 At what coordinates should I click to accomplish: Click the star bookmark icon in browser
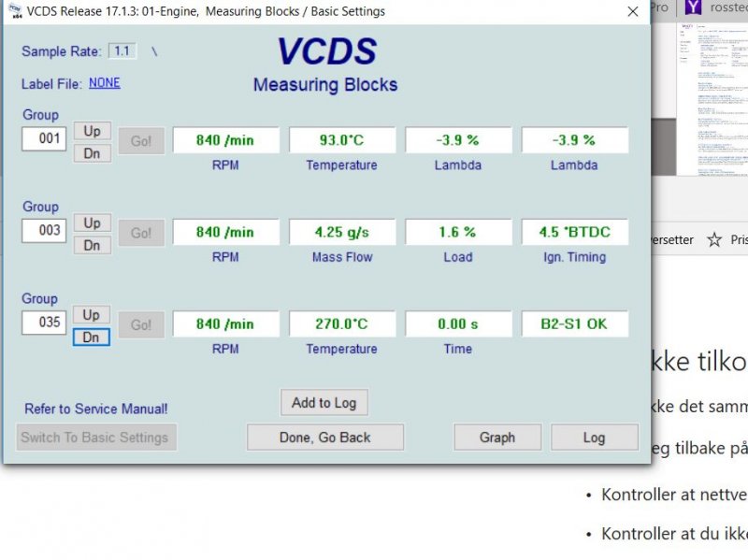click(x=715, y=240)
